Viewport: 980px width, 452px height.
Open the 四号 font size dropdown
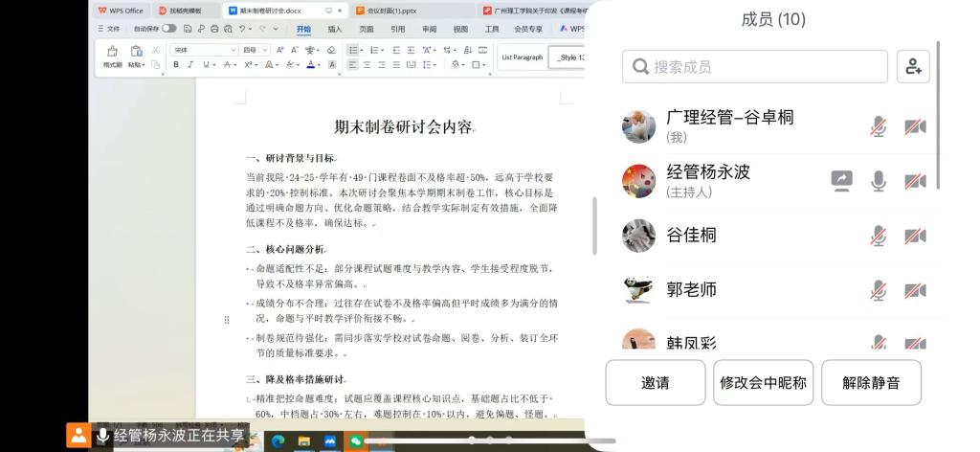click(255, 50)
